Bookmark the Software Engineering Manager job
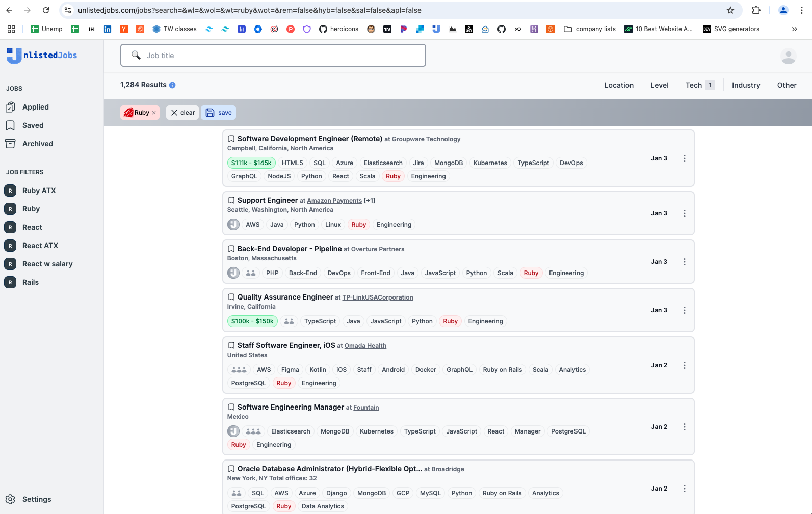Viewport: 812px width, 514px height. click(x=231, y=407)
